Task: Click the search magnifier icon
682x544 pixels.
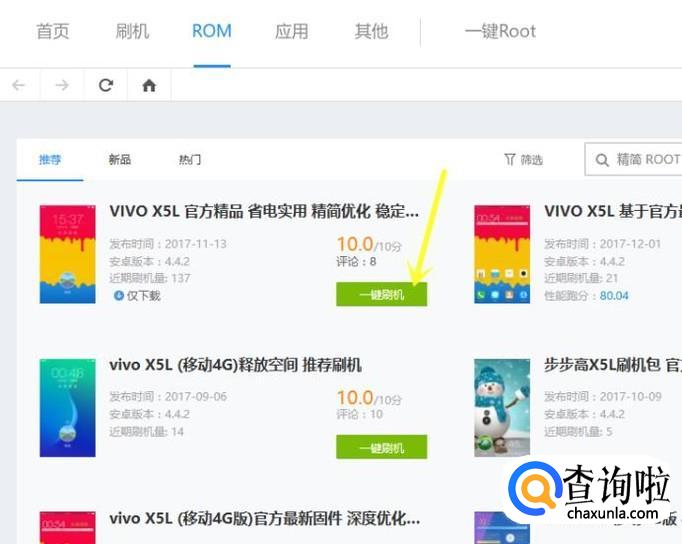Action: click(x=602, y=160)
